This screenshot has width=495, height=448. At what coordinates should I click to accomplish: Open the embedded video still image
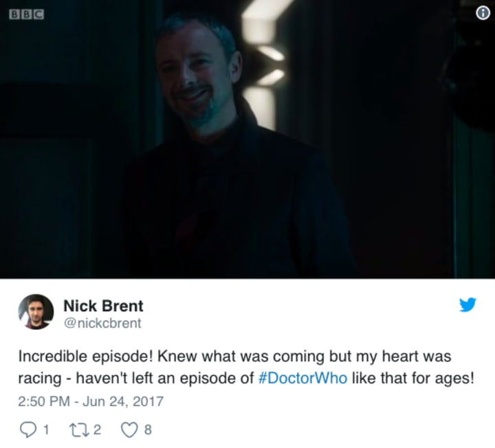pyautogui.click(x=247, y=139)
